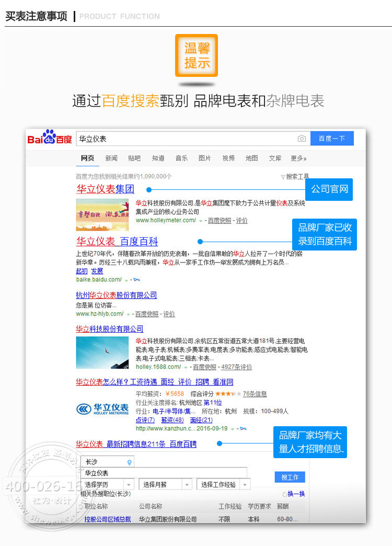Switch to the 新闻 tab

(111, 158)
